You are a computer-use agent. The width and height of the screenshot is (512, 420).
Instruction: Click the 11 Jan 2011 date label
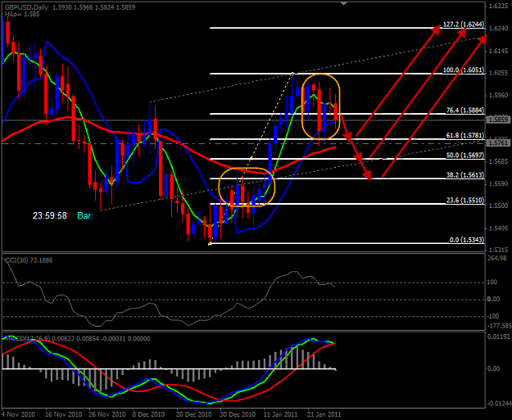(281, 414)
